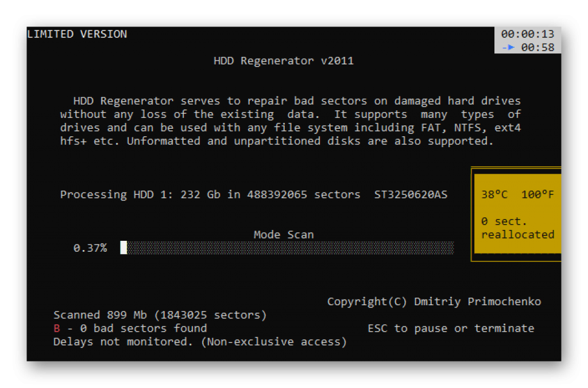Click the red B bad sector marker
Viewport: 588px width, 388px height.
(x=57, y=328)
